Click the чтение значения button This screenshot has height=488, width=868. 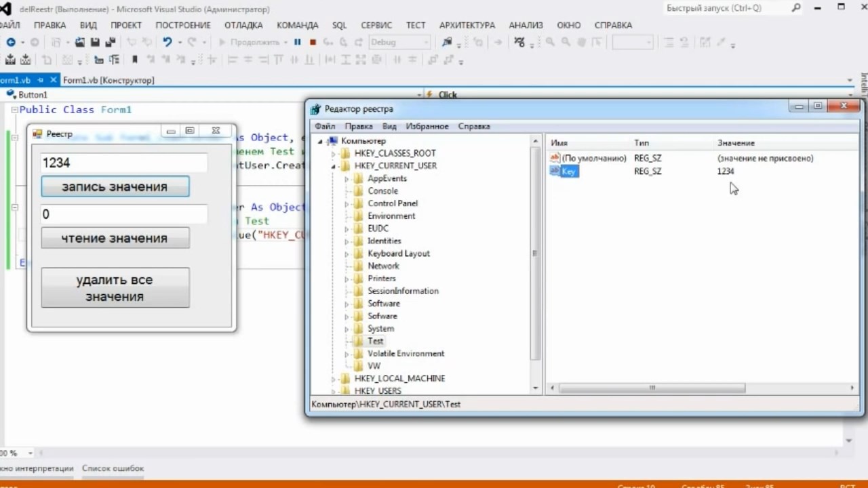point(115,238)
